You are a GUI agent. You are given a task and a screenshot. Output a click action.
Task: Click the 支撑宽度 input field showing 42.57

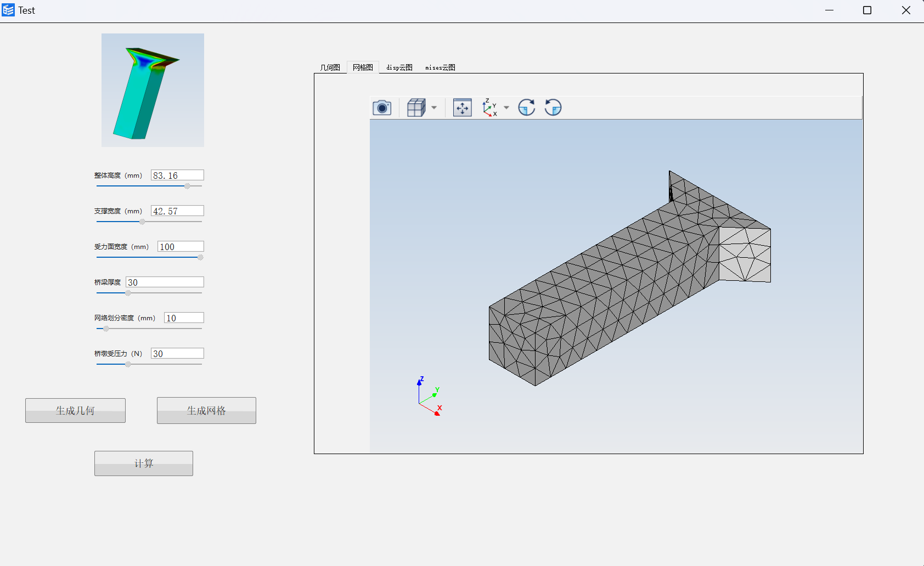click(x=177, y=211)
